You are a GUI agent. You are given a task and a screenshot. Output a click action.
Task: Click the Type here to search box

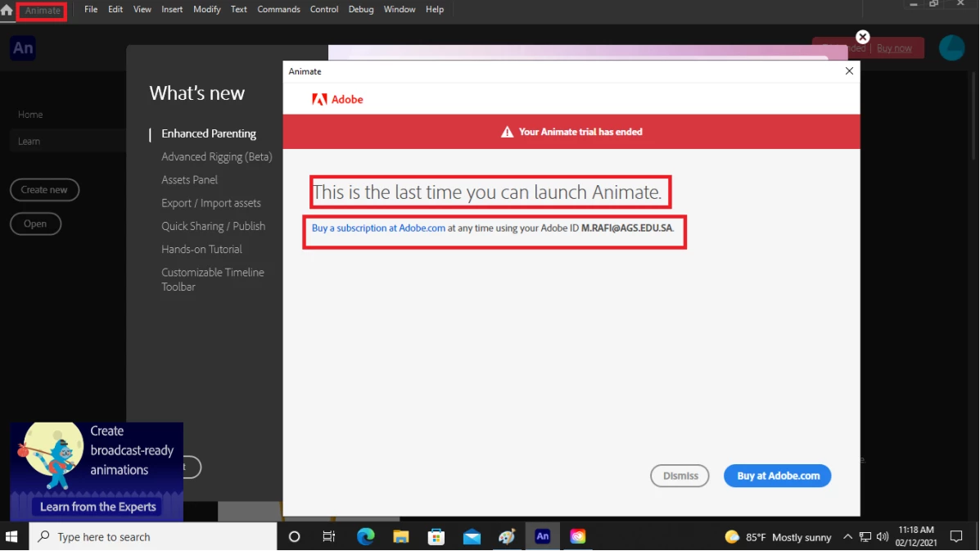[153, 536]
